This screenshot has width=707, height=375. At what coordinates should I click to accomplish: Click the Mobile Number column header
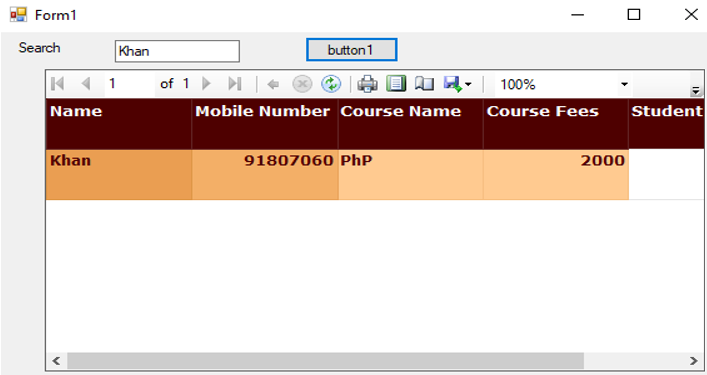(265, 124)
